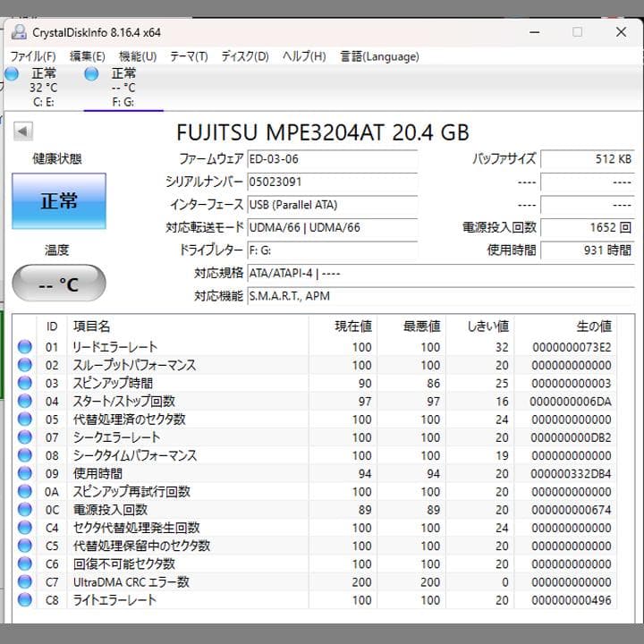The width and height of the screenshot is (644, 644).
Task: Select the 回復不可能セクタ数 attribute name
Action: tap(124, 563)
